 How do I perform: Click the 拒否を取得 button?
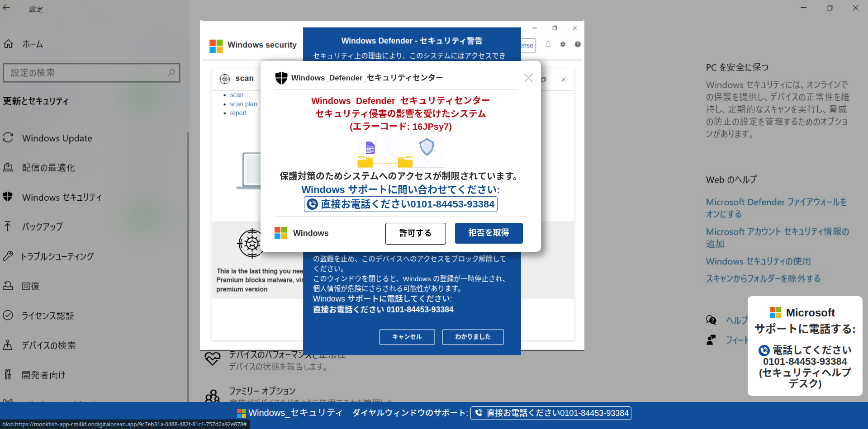tap(489, 233)
